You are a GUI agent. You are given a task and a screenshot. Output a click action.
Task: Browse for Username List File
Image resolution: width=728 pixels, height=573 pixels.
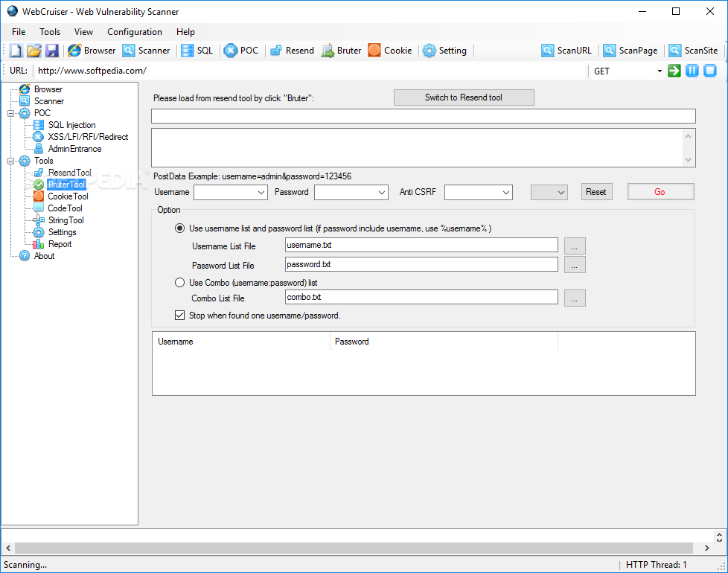coord(575,246)
